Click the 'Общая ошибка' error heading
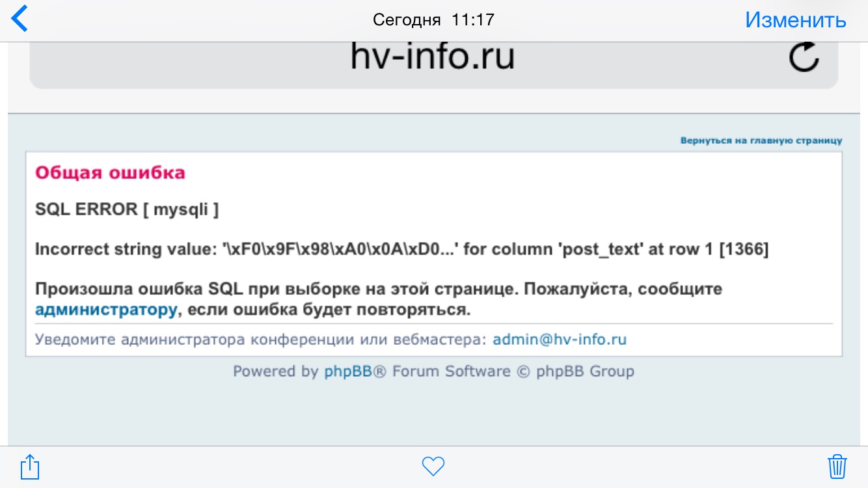This screenshot has width=868, height=488. 110,172
